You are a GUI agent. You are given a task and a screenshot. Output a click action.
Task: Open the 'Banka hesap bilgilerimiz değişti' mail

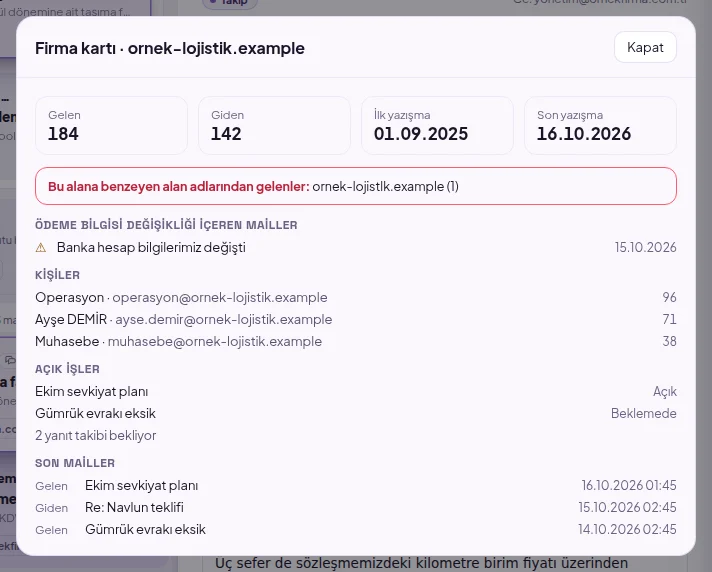(356, 247)
